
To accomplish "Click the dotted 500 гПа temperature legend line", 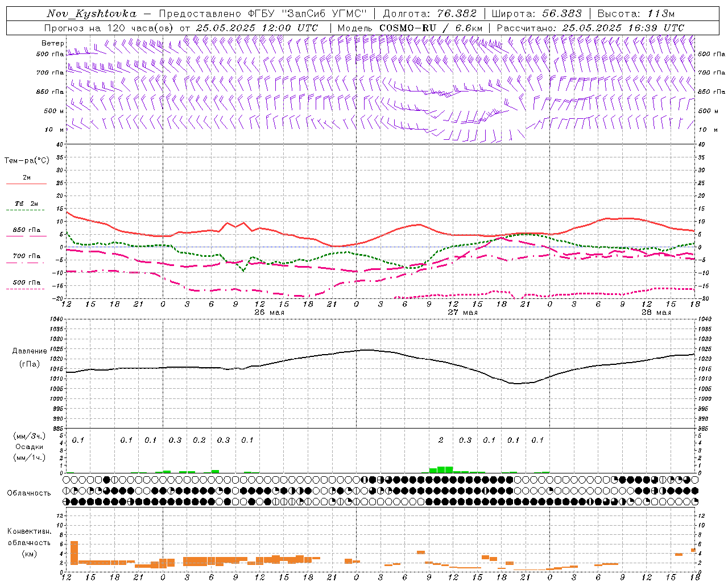I will [25, 289].
